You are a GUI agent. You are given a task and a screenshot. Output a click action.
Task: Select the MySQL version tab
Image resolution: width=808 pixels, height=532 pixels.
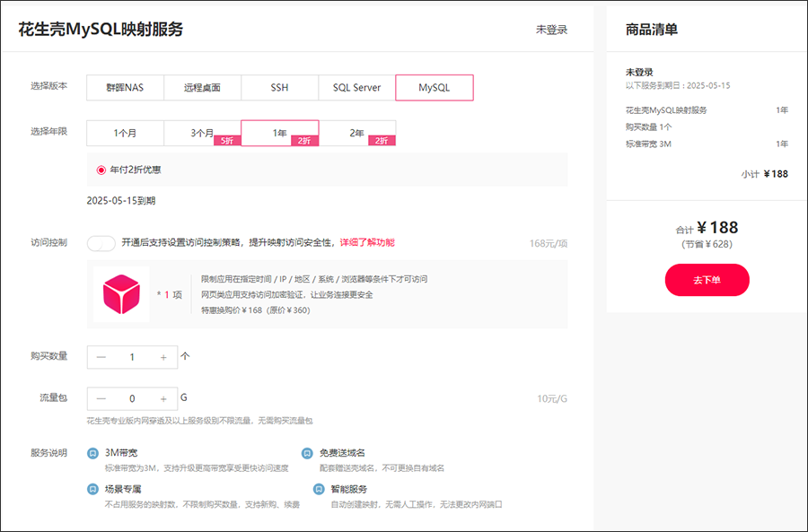(x=435, y=88)
